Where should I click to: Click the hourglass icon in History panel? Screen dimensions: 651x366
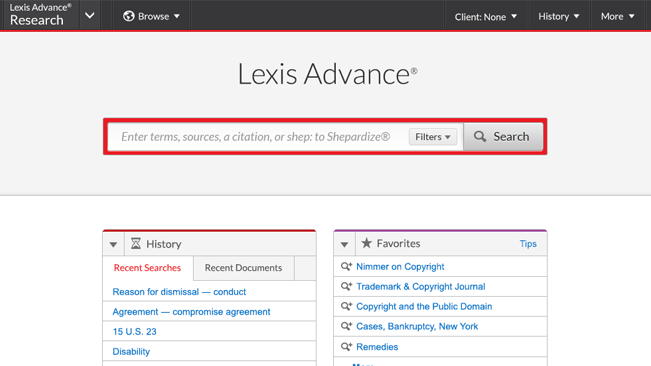[x=136, y=243]
